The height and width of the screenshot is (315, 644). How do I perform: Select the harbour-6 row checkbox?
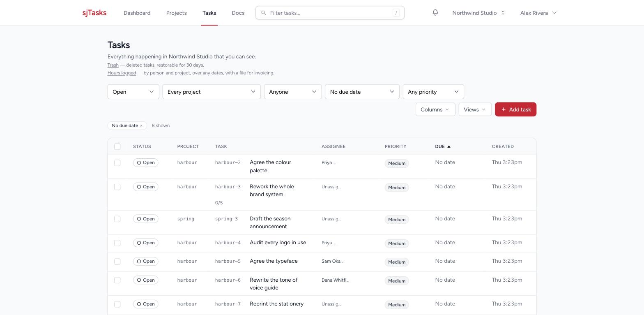pos(117,280)
